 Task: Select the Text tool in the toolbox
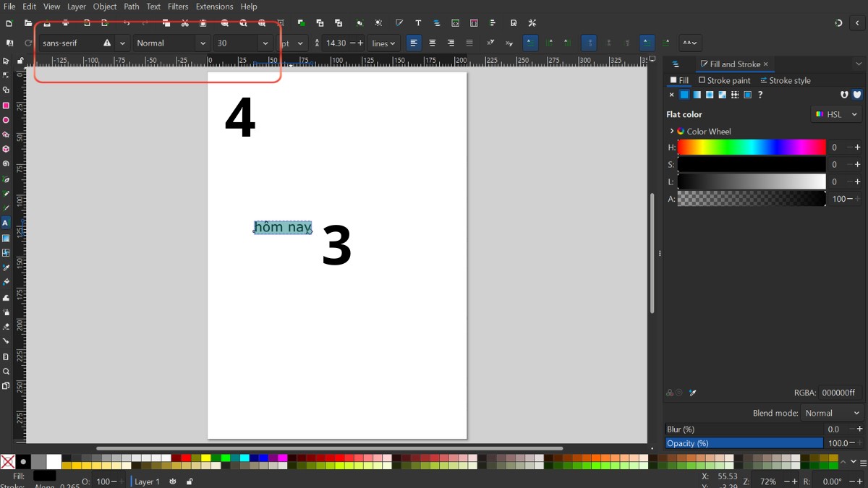(5, 222)
